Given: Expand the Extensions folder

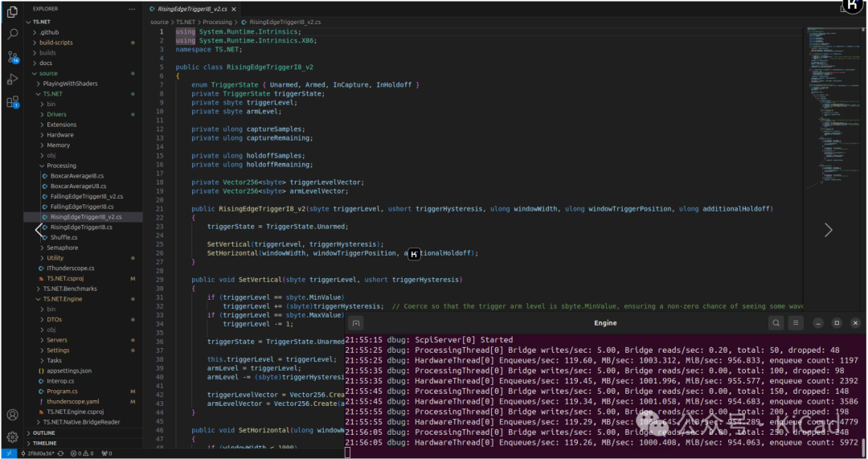Looking at the screenshot, I should click(83, 125).
